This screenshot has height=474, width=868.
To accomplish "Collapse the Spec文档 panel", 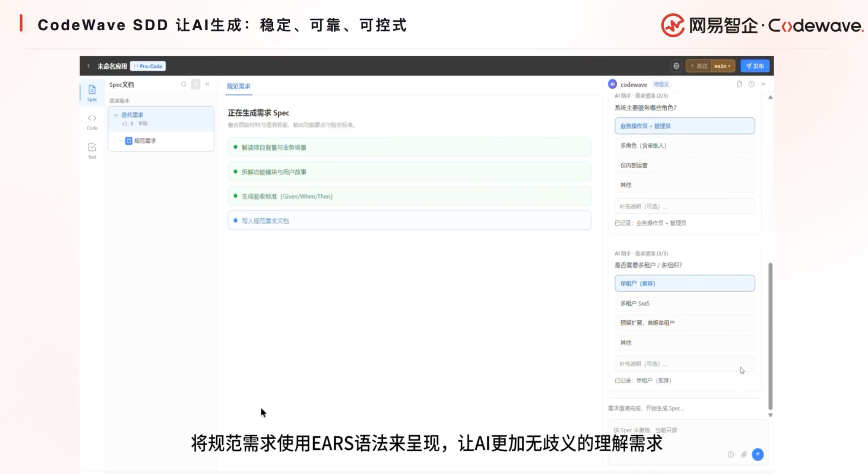I will (x=207, y=84).
